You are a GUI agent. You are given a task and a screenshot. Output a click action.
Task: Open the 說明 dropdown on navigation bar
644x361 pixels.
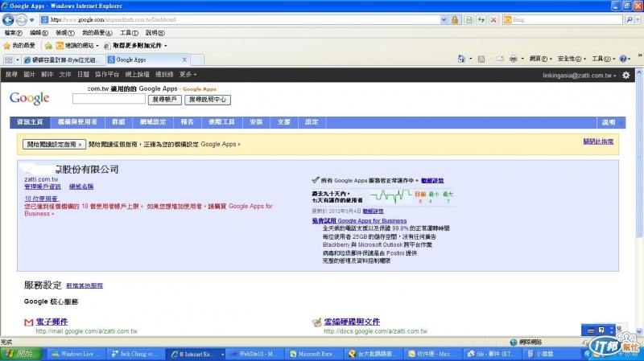click(611, 123)
